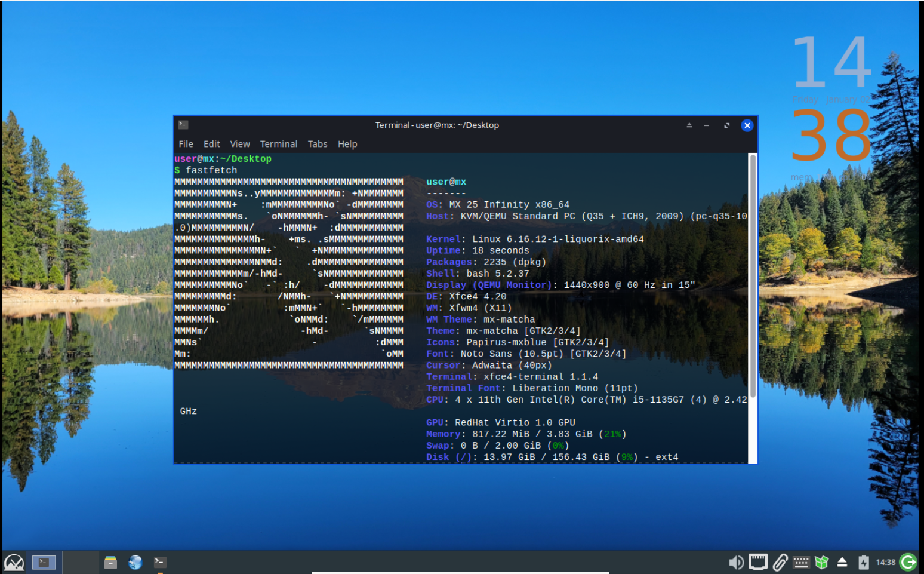924x574 pixels.
Task: Click the eject removable media tray icon
Action: [x=842, y=562]
